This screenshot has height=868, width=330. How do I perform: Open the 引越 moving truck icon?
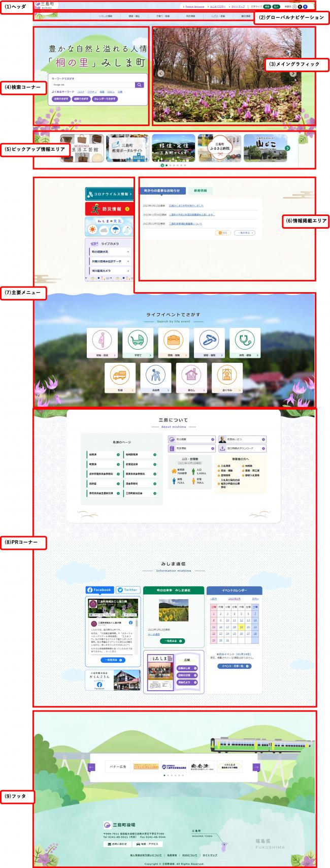tap(120, 379)
